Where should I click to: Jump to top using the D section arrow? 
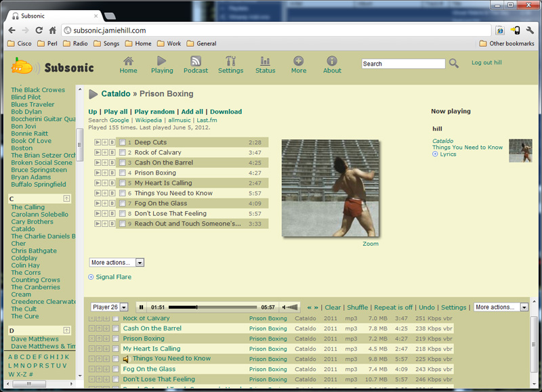(x=66, y=330)
